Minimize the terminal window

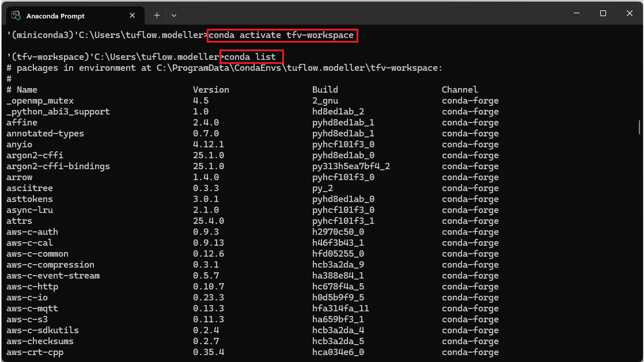(x=575, y=13)
